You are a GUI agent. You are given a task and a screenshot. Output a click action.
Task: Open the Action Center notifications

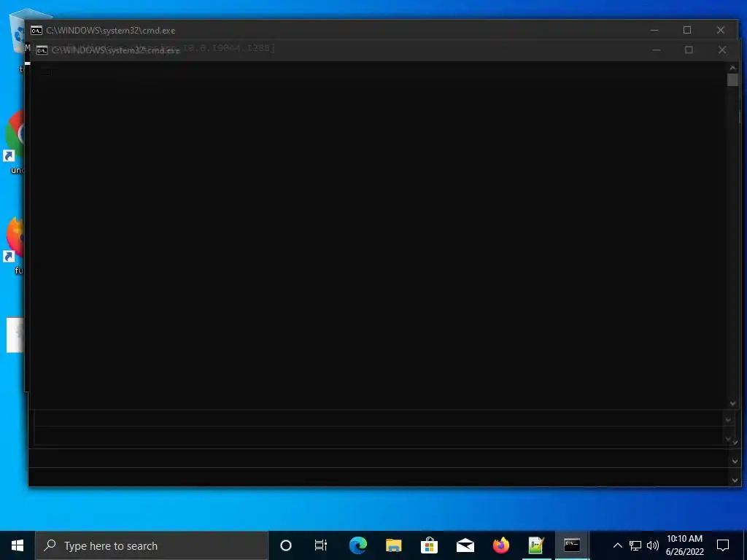point(723,545)
